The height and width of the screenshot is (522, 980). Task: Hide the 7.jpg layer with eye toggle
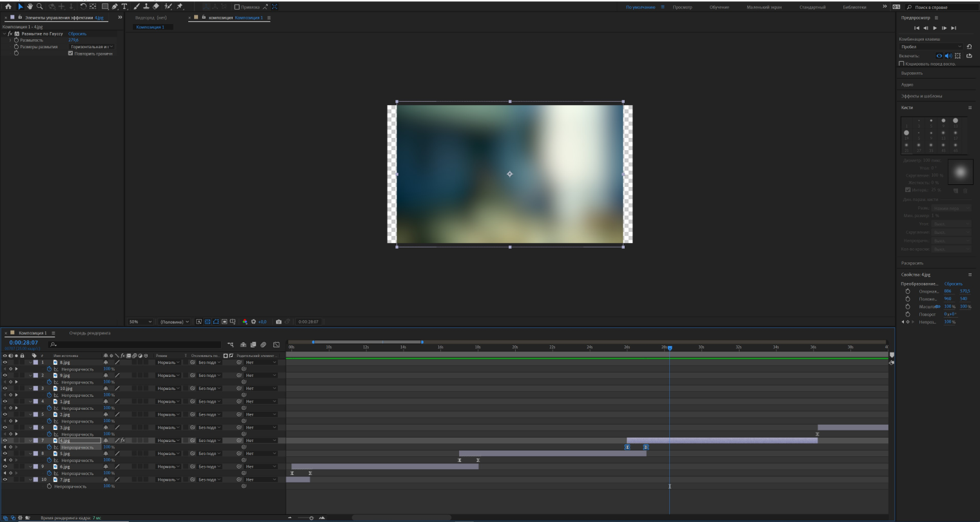[x=5, y=479]
